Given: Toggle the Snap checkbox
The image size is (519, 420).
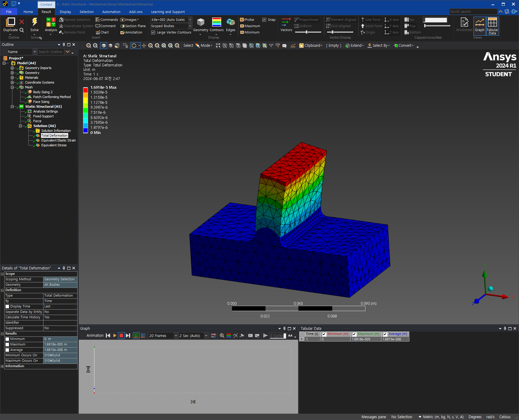Looking at the screenshot, I should tap(264, 20).
